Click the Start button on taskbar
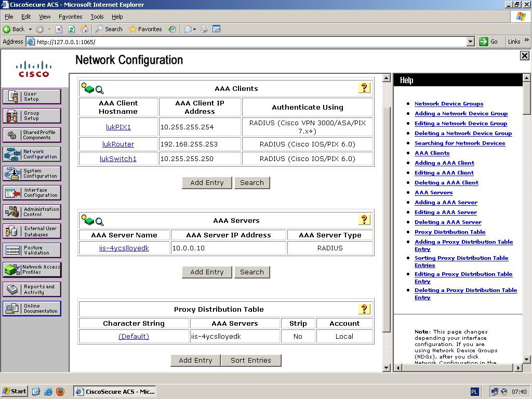This screenshot has width=532, height=399. [x=14, y=391]
